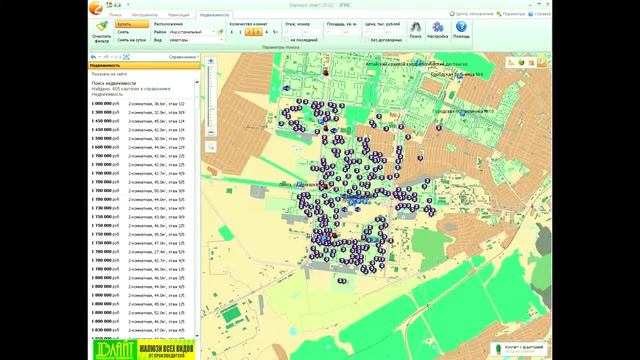Click the floor 'to' input field under Этаж
The width and height of the screenshot is (640, 360).
coord(311,32)
